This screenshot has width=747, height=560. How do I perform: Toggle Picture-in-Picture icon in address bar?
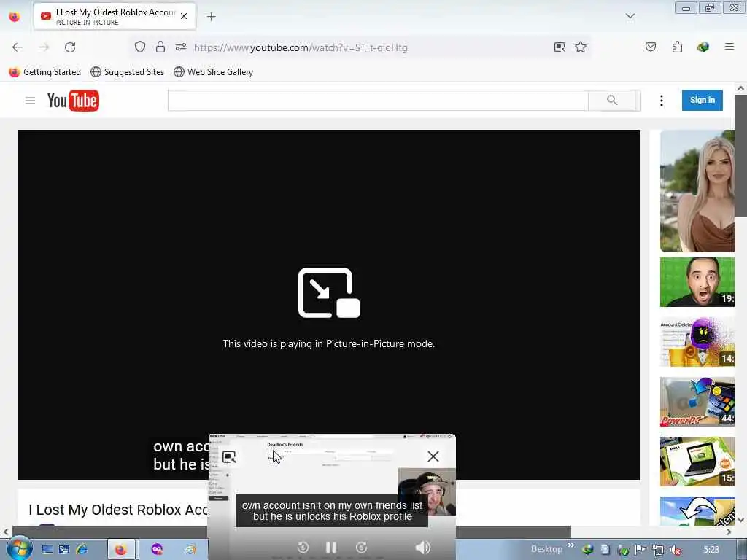(560, 47)
